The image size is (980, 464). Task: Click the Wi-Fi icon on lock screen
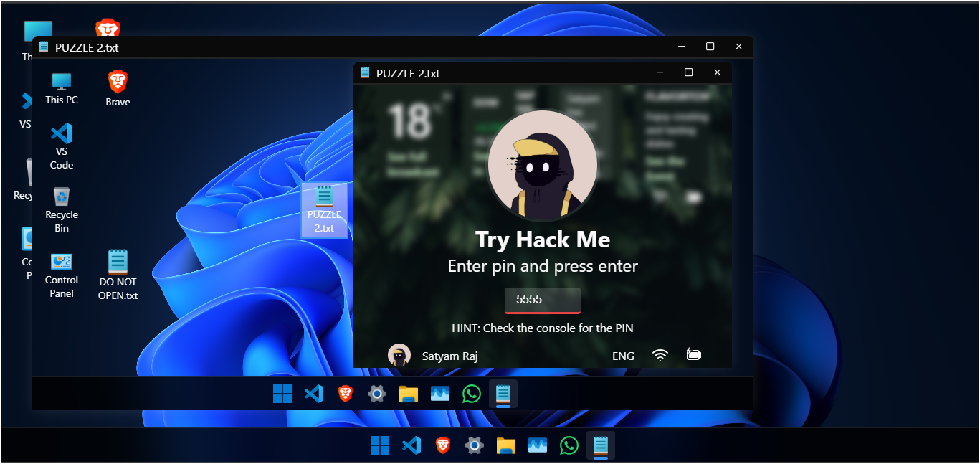[x=660, y=356]
